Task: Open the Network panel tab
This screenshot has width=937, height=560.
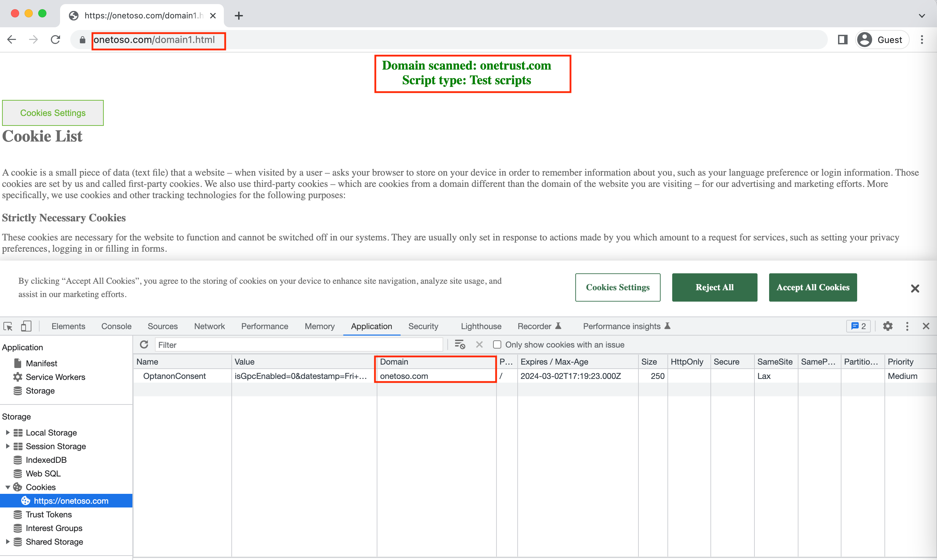Action: click(x=209, y=326)
